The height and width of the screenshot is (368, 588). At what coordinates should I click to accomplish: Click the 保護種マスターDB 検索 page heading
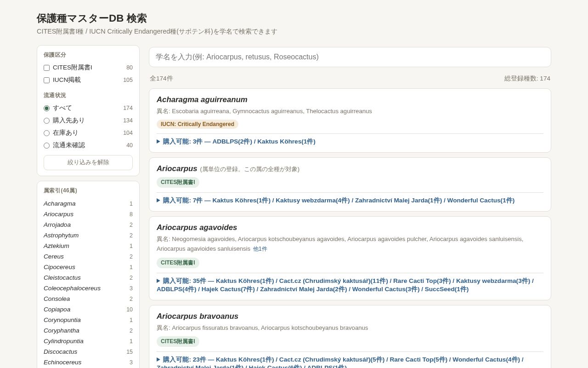(x=92, y=18)
